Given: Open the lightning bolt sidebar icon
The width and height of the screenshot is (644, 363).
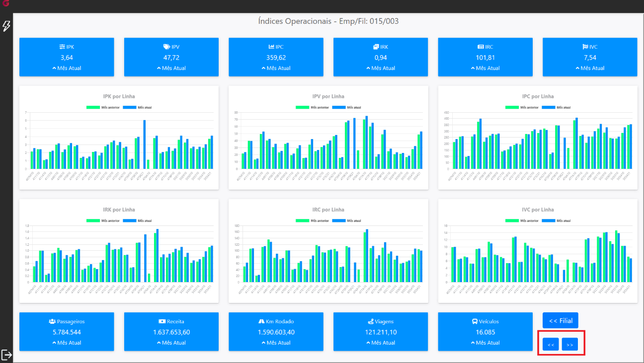Looking at the screenshot, I should (x=6, y=26).
